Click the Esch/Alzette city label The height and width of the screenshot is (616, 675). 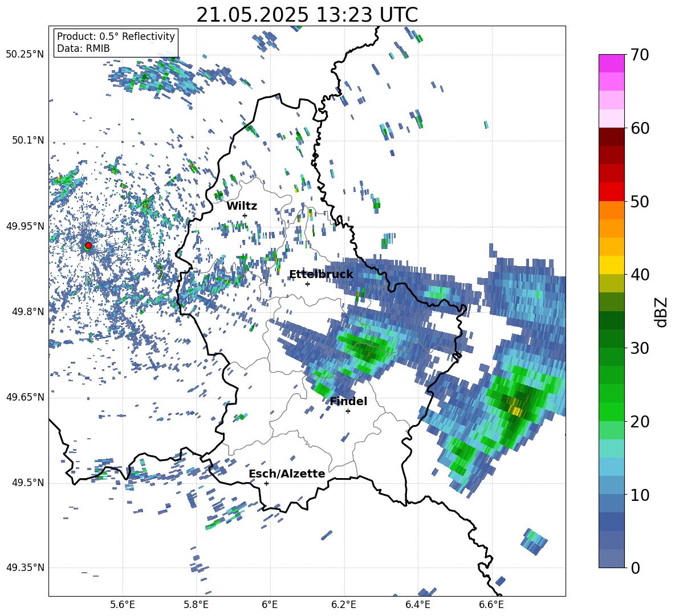287,474
